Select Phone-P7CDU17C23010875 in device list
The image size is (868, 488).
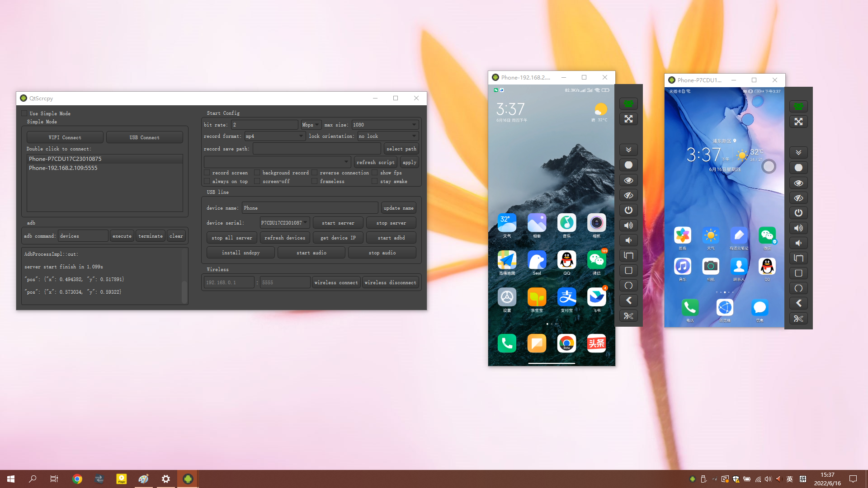coord(65,159)
